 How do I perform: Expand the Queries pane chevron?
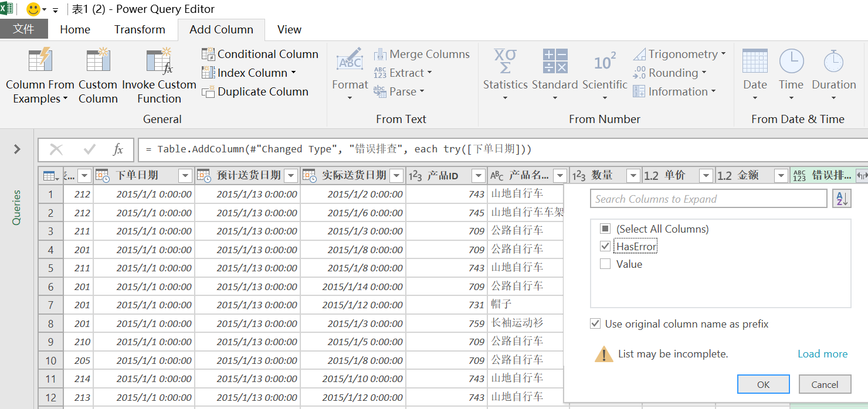[x=17, y=149]
